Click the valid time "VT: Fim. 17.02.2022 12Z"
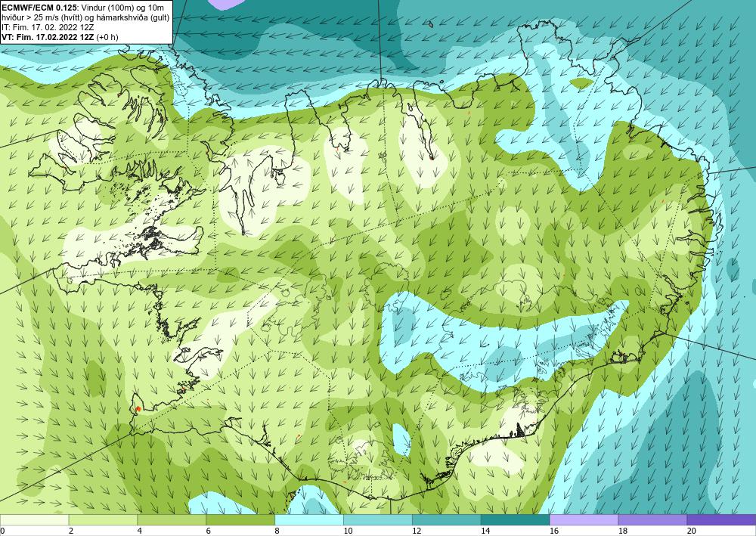The image size is (756, 536). click(x=48, y=36)
